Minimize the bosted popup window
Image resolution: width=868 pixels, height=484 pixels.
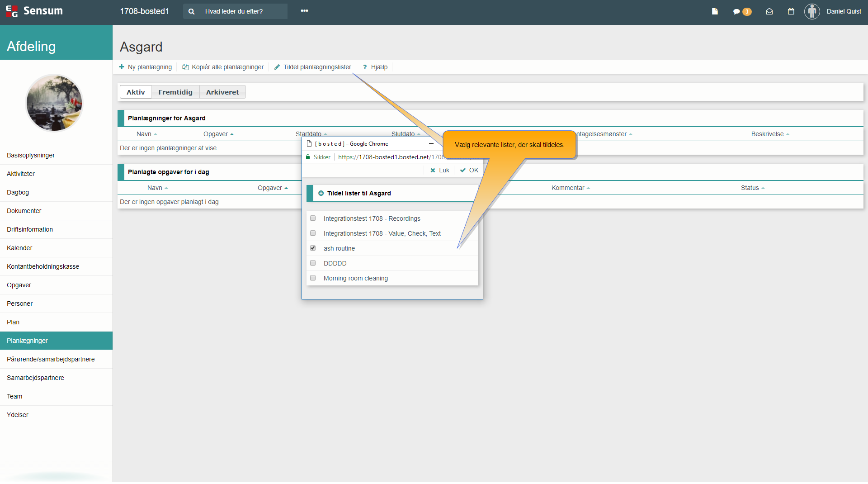click(431, 143)
